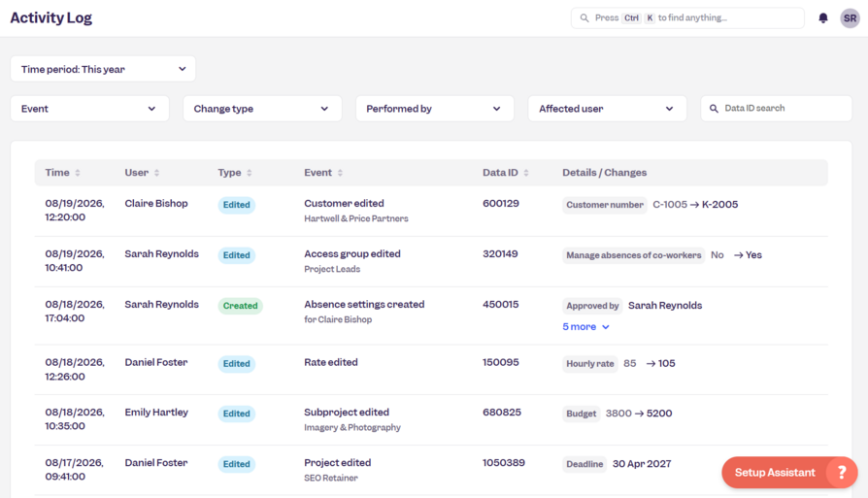Open the Event filter dropdown
The height and width of the screenshot is (498, 868).
click(89, 109)
